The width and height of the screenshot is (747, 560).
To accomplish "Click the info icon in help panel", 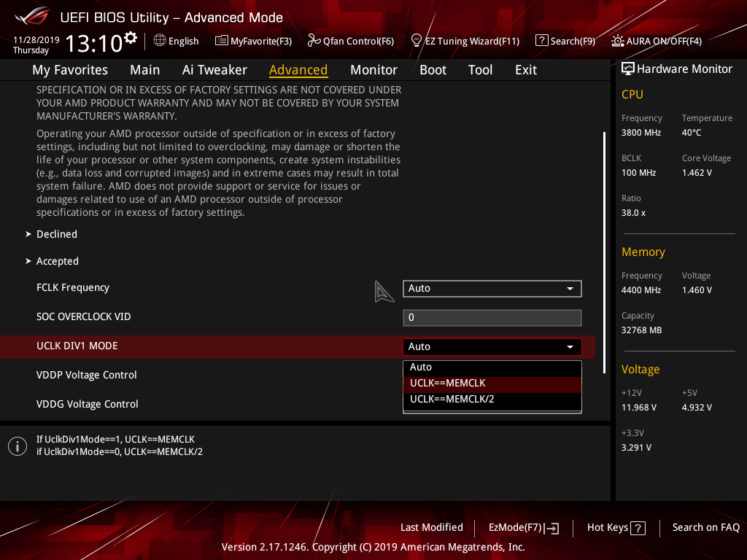I will point(18,446).
